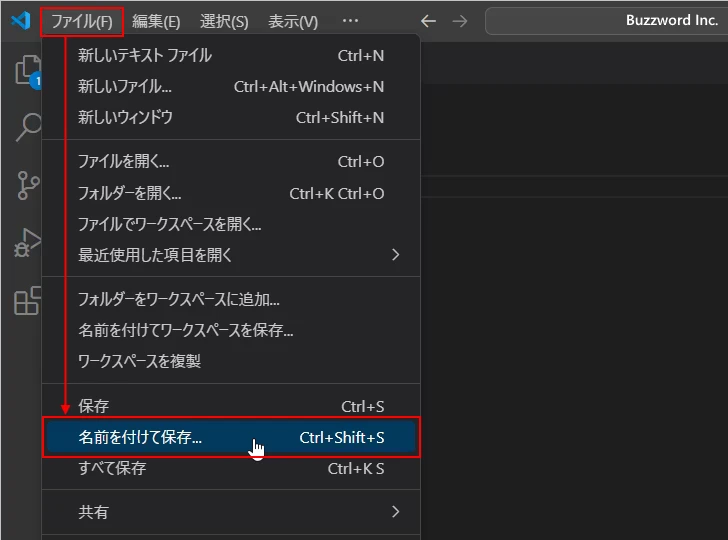The width and height of the screenshot is (728, 540).
Task: Click the back navigation arrow
Action: 428,21
